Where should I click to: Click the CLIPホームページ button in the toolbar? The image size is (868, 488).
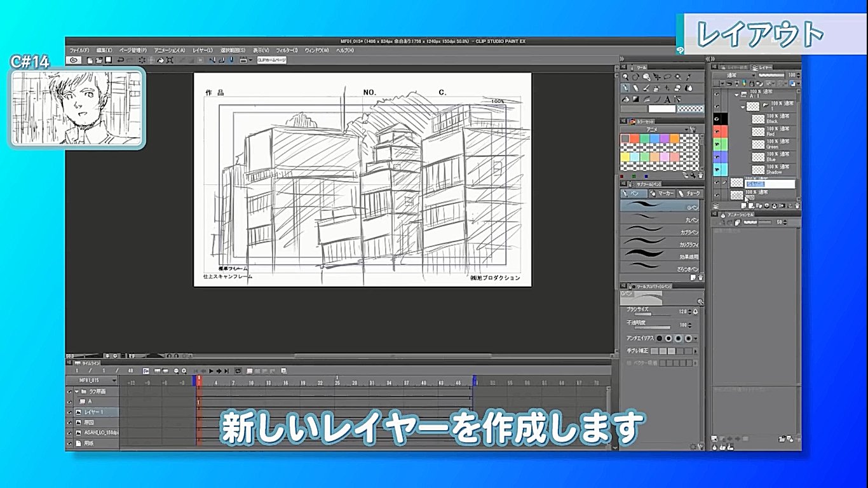[x=271, y=60]
